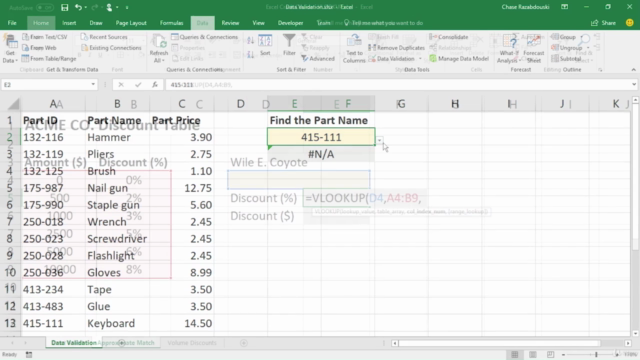Switch to the Insert ribbon tab
The height and width of the screenshot is (360, 640).
(69, 23)
